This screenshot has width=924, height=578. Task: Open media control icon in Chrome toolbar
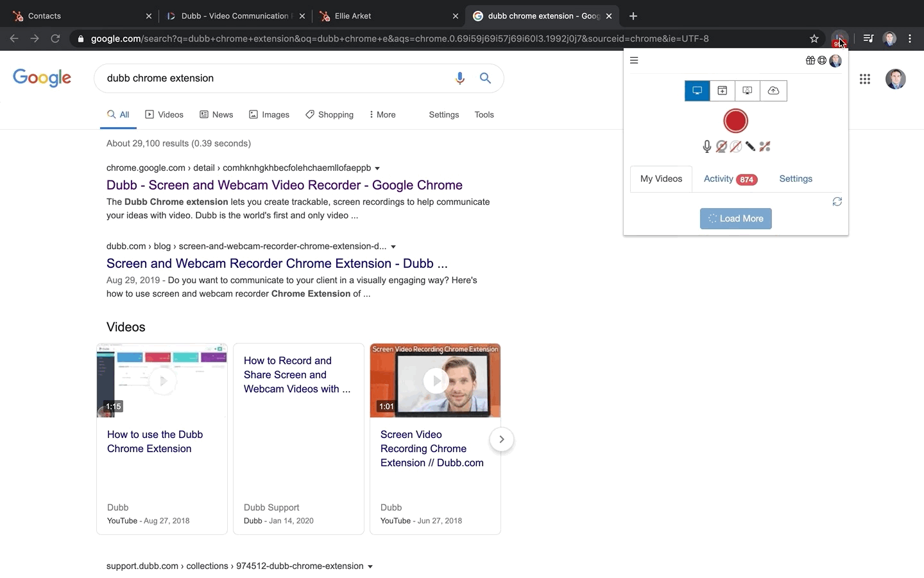pos(868,39)
